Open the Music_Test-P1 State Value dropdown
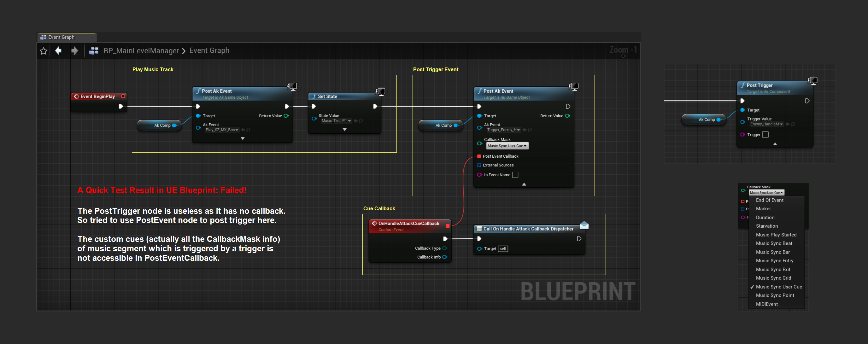Image resolution: width=868 pixels, height=344 pixels. coord(336,121)
